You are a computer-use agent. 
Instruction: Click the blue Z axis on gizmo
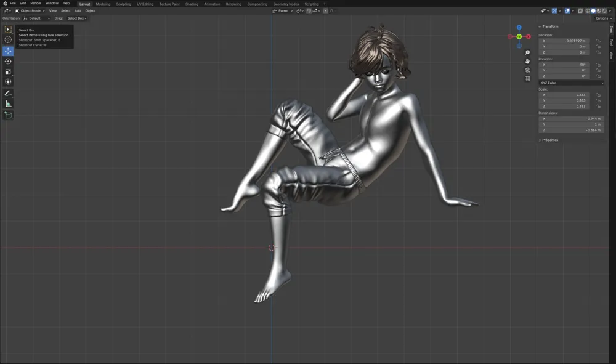519,28
